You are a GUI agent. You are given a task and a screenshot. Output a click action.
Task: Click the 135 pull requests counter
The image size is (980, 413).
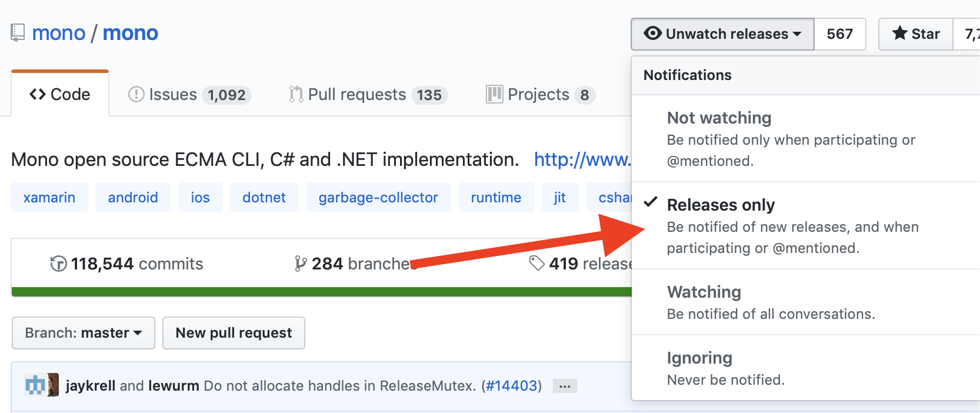[429, 95]
